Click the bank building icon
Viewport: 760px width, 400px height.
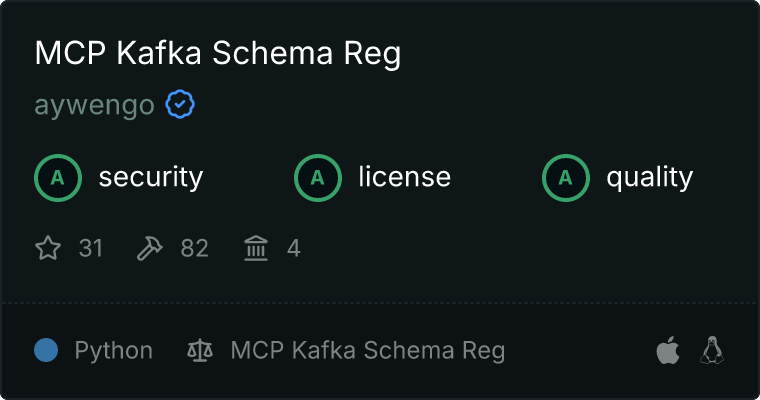click(256, 248)
